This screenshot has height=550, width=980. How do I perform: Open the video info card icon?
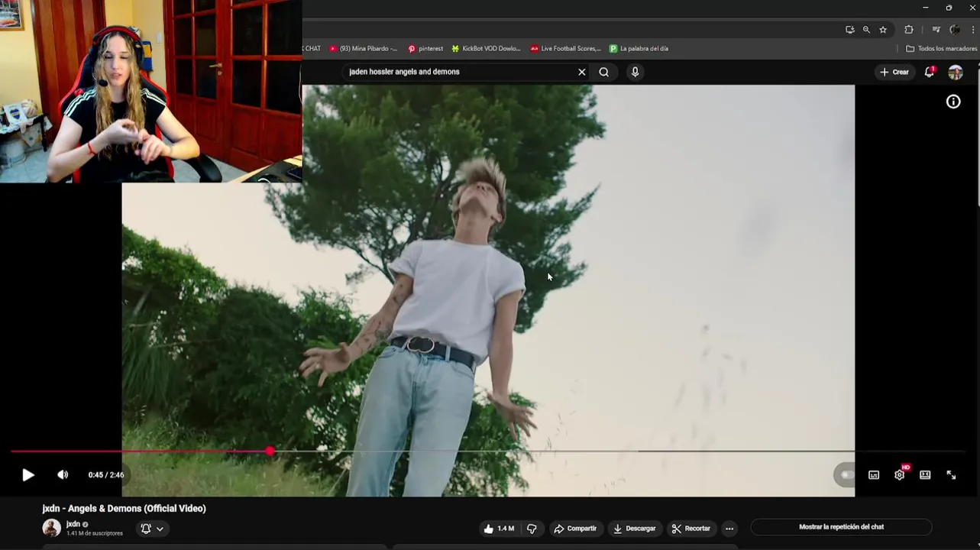[953, 102]
